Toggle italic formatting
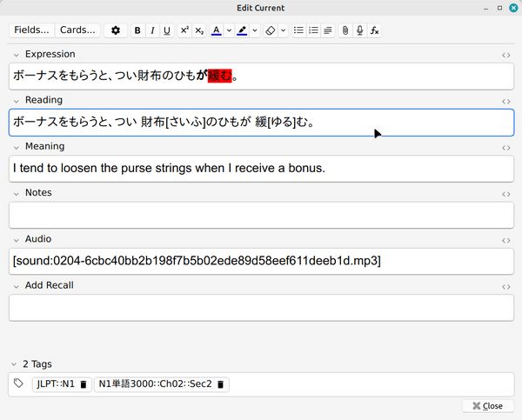The height and width of the screenshot is (420, 522). click(x=152, y=30)
